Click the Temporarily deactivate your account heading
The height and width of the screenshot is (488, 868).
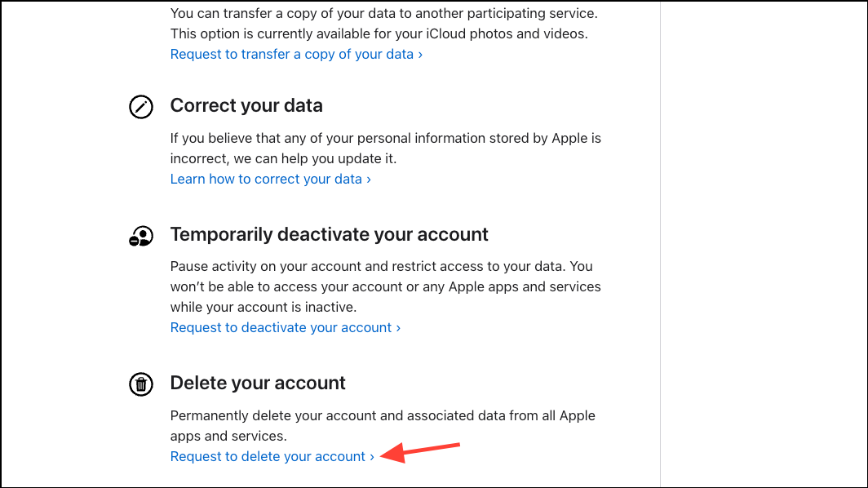[329, 234]
